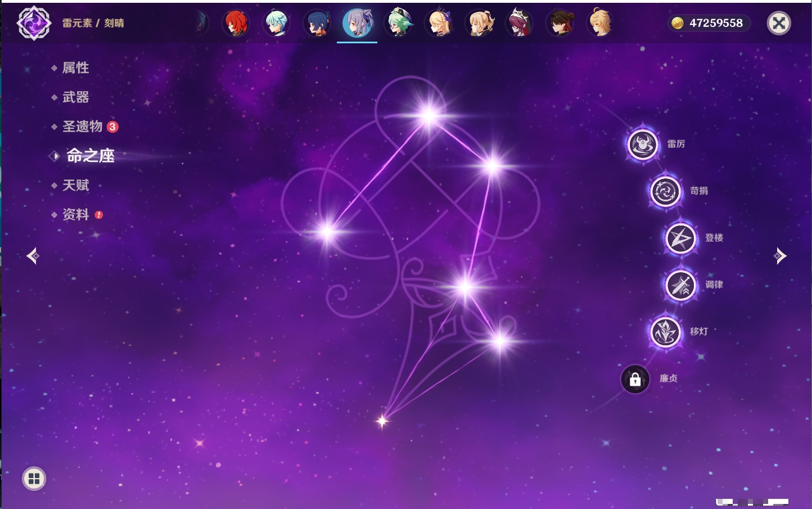
Task: Select the leftmost glowing constellation star
Action: [327, 232]
